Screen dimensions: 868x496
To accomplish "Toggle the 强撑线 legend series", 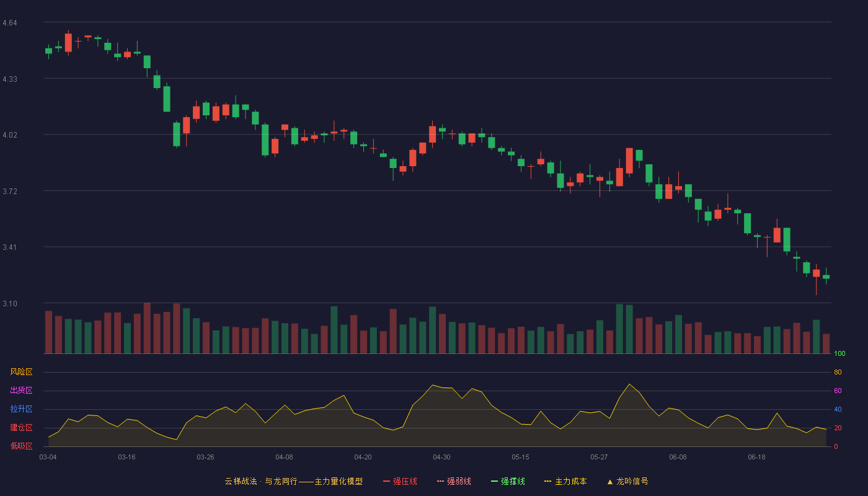I will (508, 481).
